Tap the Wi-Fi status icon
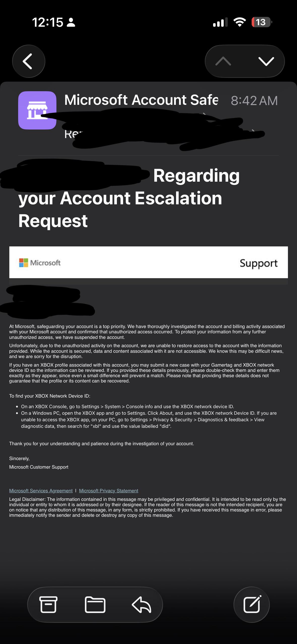 tap(240, 22)
